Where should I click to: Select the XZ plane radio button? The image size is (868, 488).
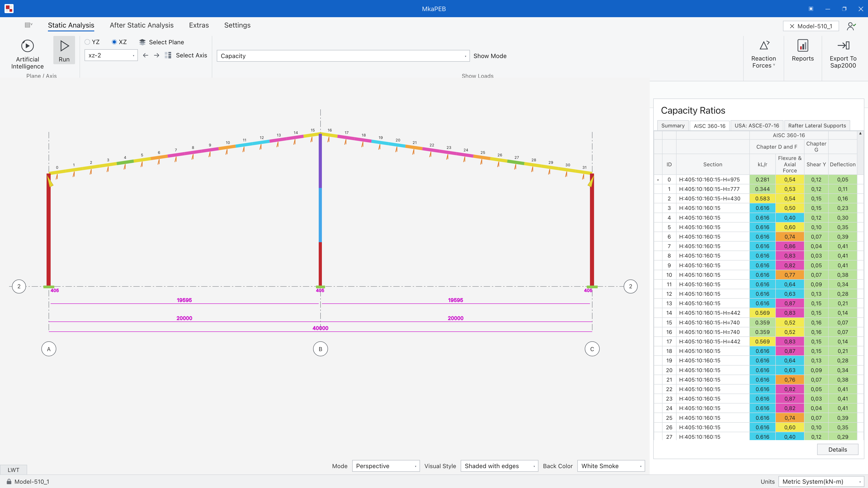(x=114, y=42)
